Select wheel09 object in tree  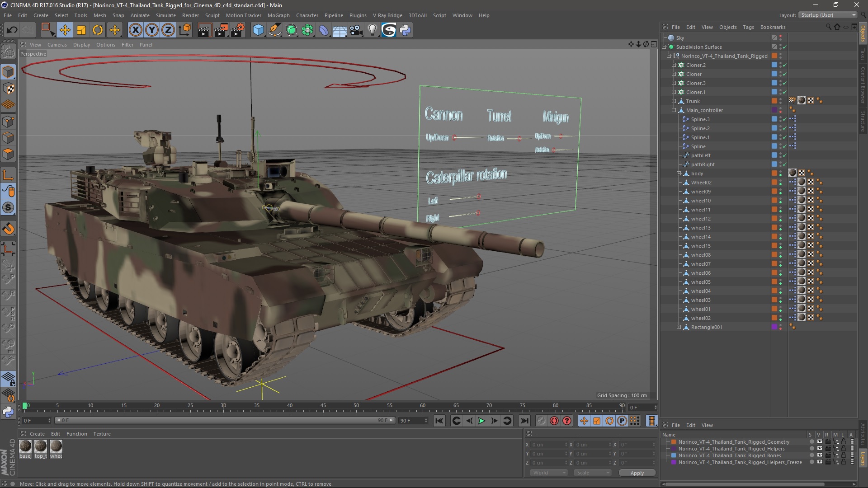click(700, 192)
